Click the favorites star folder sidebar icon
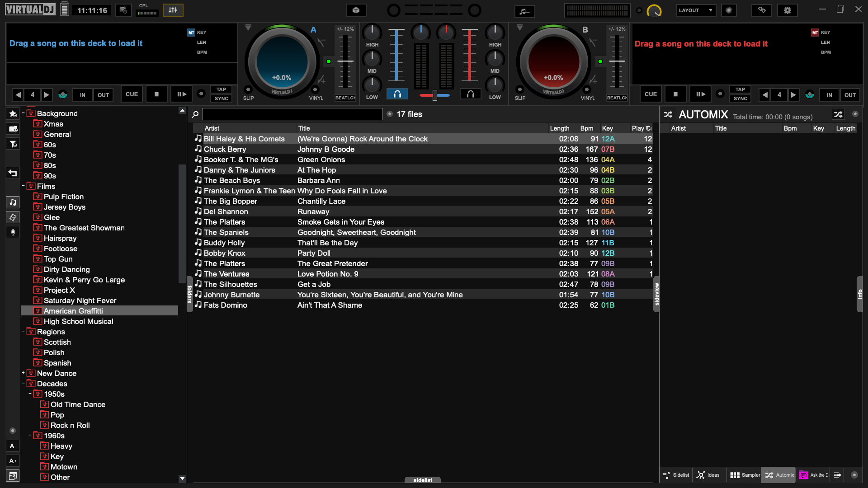The width and height of the screenshot is (868, 488). coord(13,113)
